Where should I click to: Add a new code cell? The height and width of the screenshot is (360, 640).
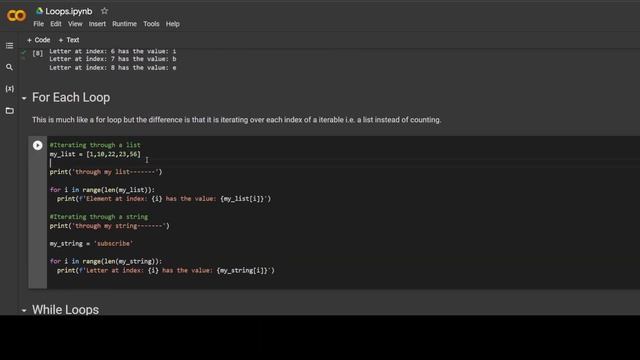coord(39,40)
